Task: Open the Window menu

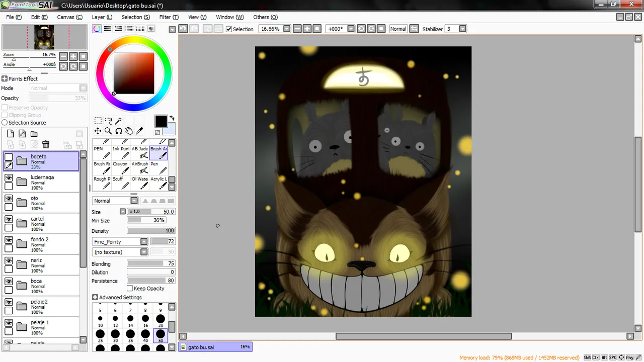Action: pyautogui.click(x=230, y=17)
